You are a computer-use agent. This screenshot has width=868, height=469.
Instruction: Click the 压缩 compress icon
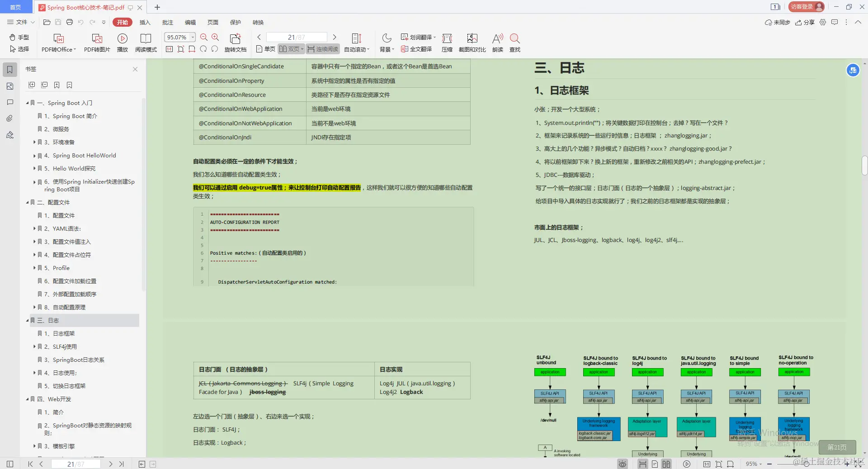pos(447,43)
